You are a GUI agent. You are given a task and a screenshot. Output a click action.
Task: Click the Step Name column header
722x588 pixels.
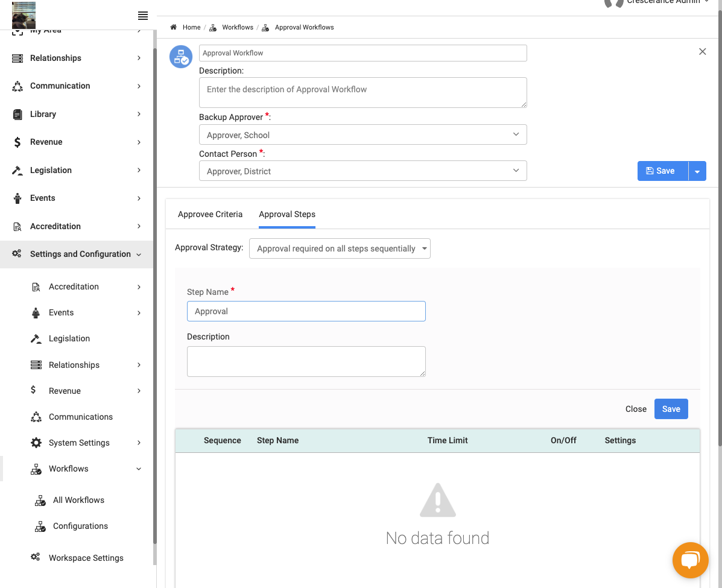(x=277, y=441)
